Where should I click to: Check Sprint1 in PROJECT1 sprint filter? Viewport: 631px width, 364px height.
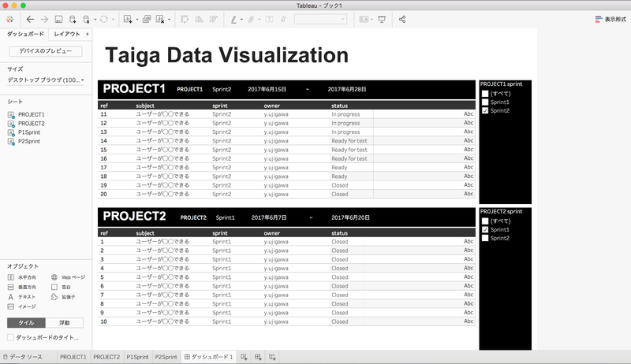(x=485, y=102)
